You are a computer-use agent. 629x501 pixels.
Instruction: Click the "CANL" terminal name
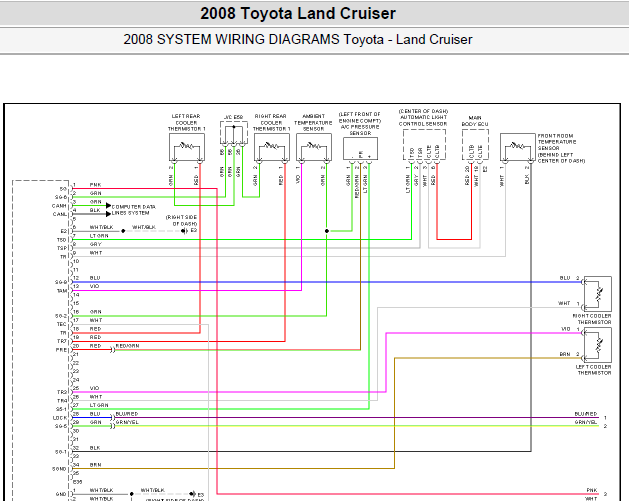click(59, 214)
